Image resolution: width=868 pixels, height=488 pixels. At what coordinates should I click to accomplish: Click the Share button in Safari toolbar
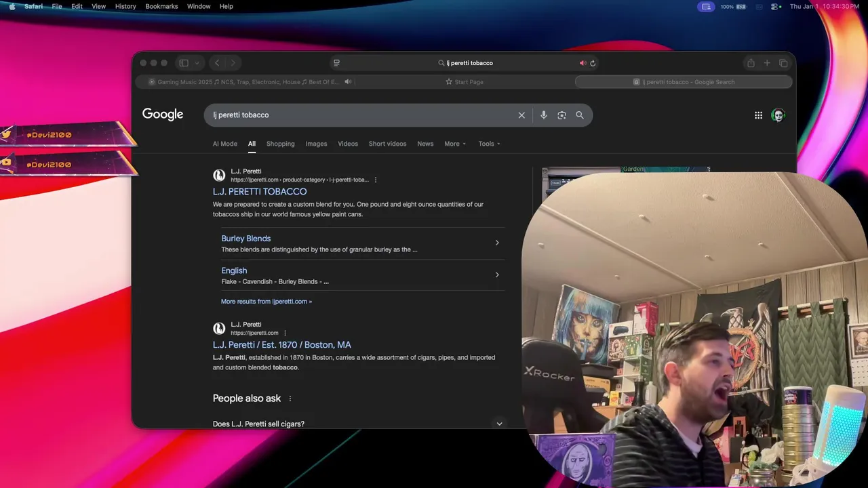(751, 63)
